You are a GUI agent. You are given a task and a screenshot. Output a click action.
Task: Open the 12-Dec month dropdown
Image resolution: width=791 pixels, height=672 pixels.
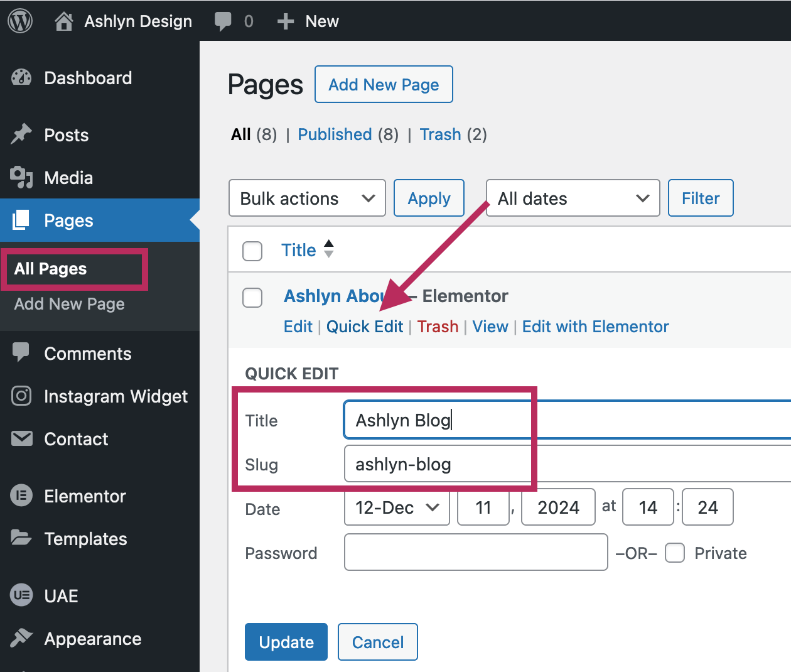pos(396,507)
